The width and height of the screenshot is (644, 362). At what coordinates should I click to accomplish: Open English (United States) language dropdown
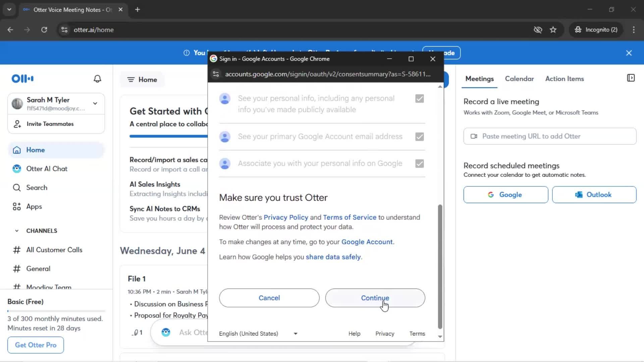258,334
